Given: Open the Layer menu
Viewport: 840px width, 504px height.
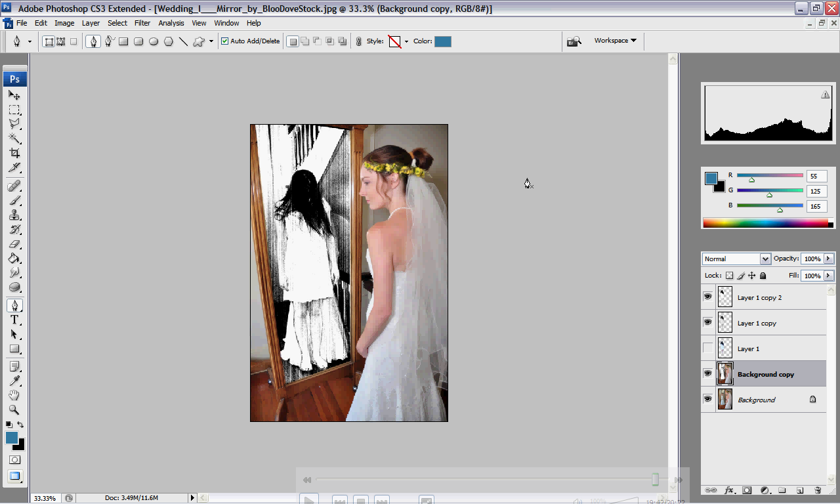Looking at the screenshot, I should pyautogui.click(x=91, y=23).
